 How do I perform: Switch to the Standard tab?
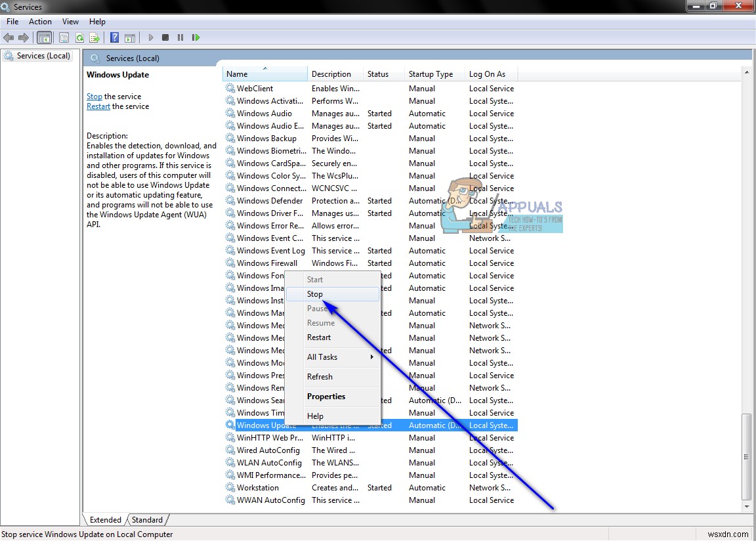[147, 519]
